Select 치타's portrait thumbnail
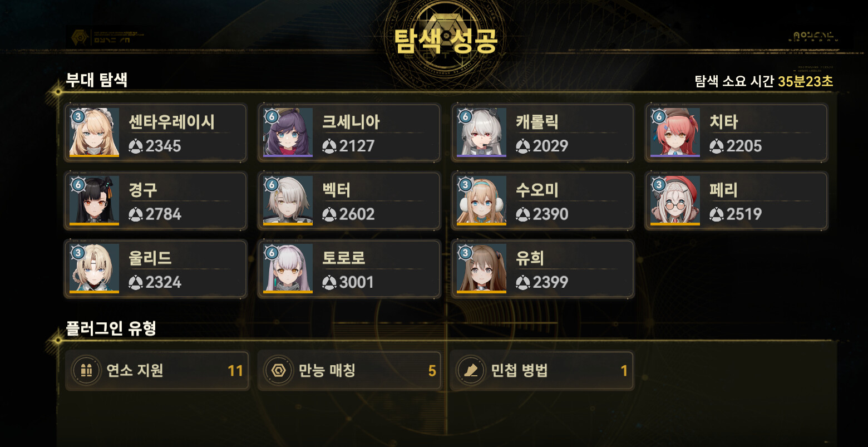This screenshot has width=868, height=447. pyautogui.click(x=675, y=132)
